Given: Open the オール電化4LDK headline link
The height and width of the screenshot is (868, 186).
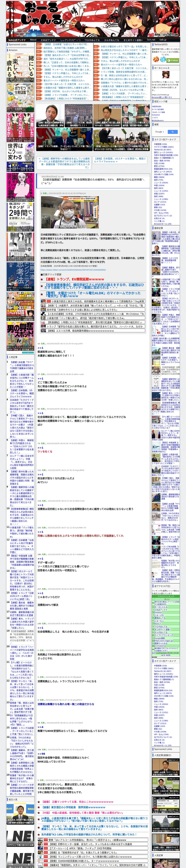Looking at the screenshot, I should 93,295.
